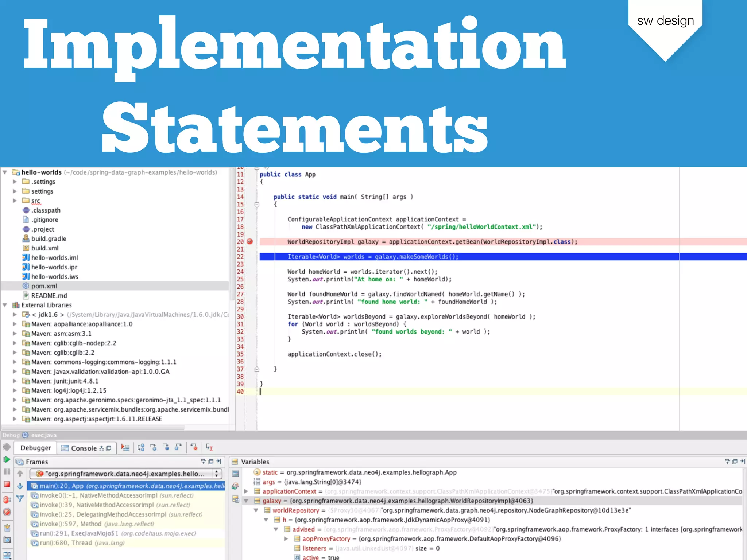Collapse the worldRepository variable node
This screenshot has height=560, width=747.
point(256,510)
